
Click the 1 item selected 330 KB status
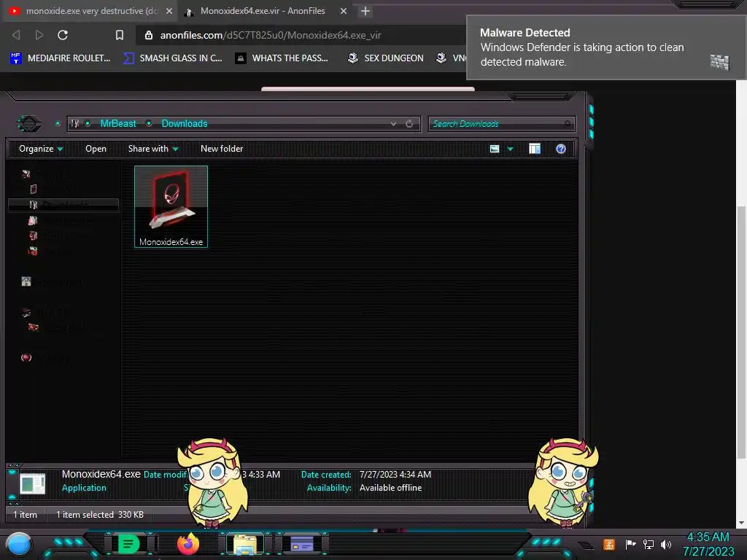(x=99, y=515)
